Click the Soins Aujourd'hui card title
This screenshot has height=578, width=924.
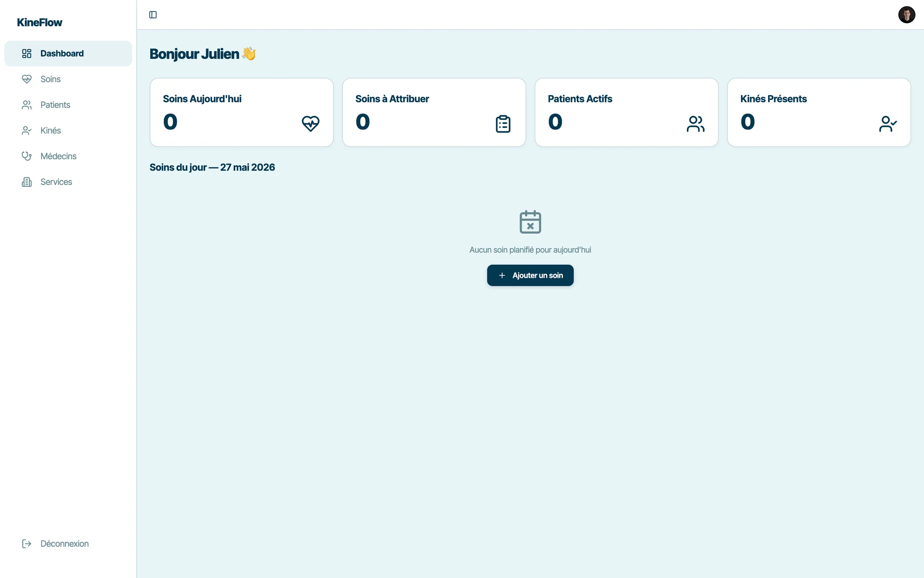coord(202,99)
